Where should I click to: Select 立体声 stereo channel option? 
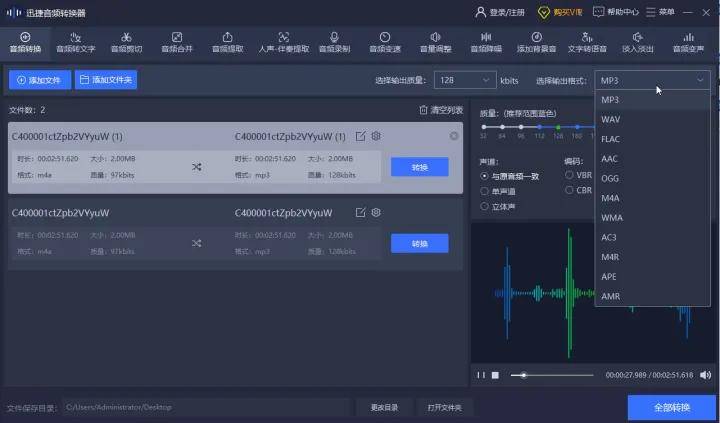(x=497, y=207)
